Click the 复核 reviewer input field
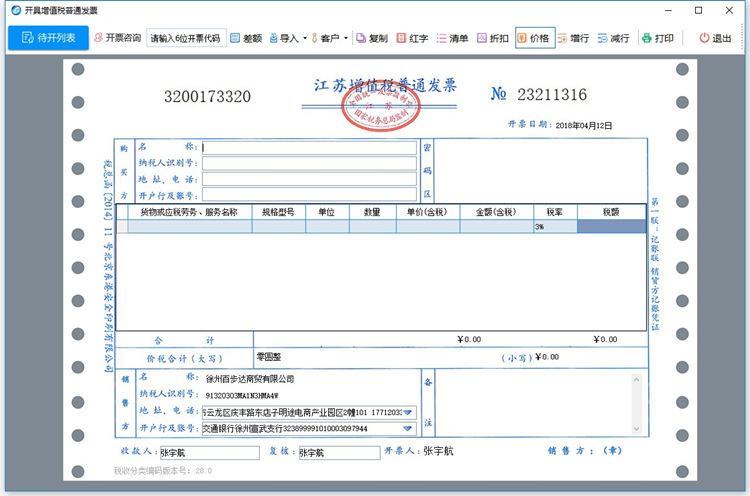Screen dimensions: 750x496 (x=340, y=453)
